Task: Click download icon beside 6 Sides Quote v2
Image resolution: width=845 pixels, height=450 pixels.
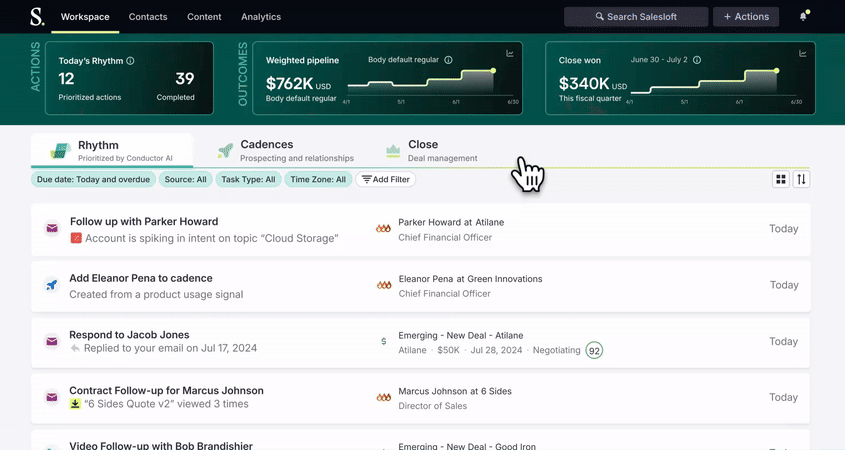Action: click(75, 404)
